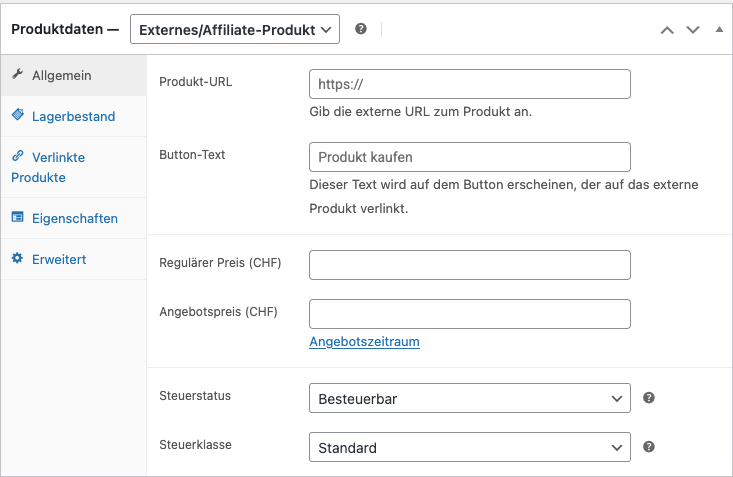This screenshot has height=477, width=733.
Task: Move the Produktdaten panel down
Action: tap(693, 30)
